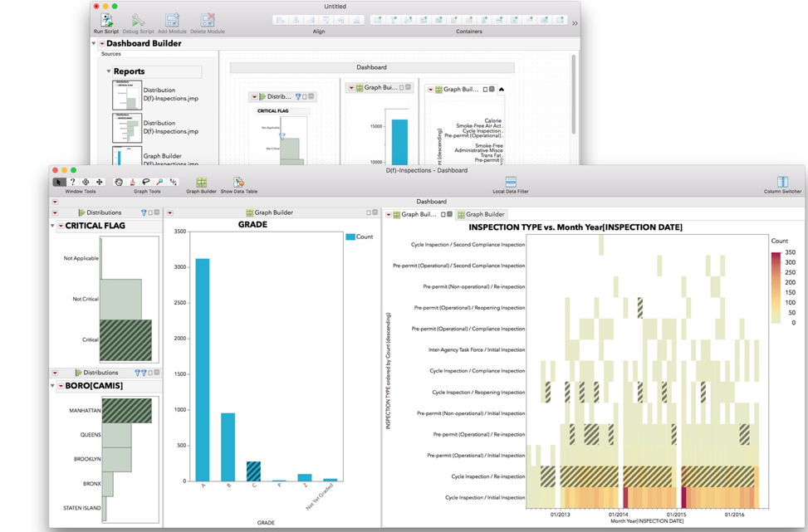
Task: Click the hatched grade C bar
Action: pyautogui.click(x=253, y=471)
